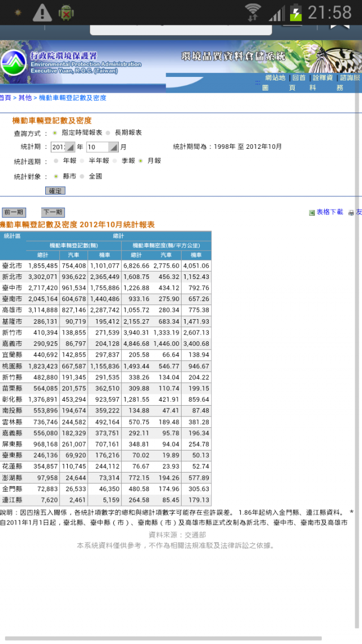Click the 花蓮縣 row label

pos(12,467)
